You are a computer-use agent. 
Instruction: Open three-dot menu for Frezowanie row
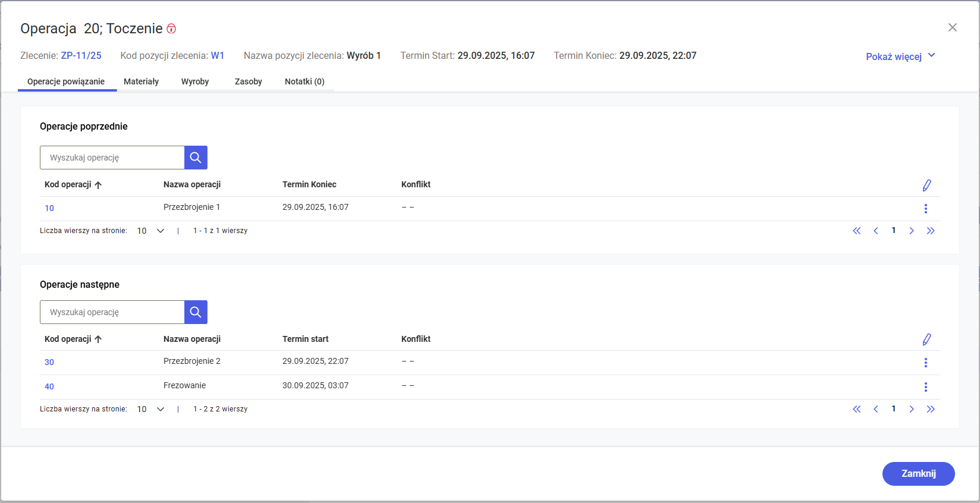(925, 387)
